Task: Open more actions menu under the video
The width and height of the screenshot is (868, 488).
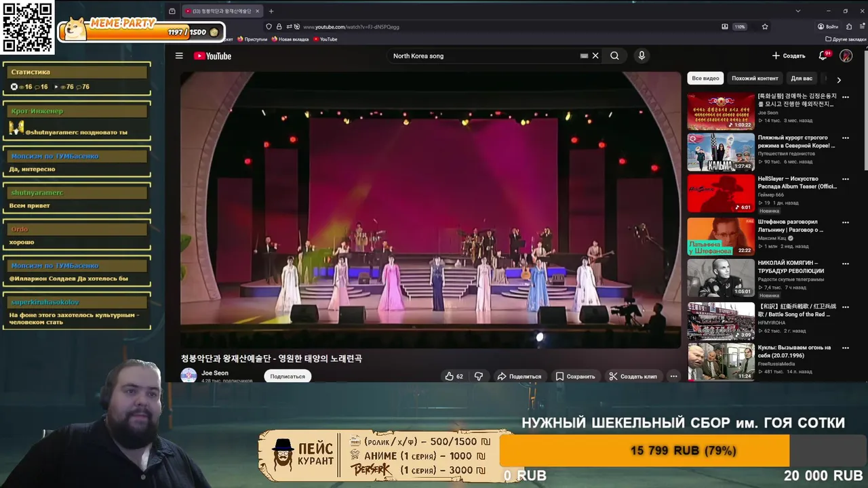Action: point(673,376)
